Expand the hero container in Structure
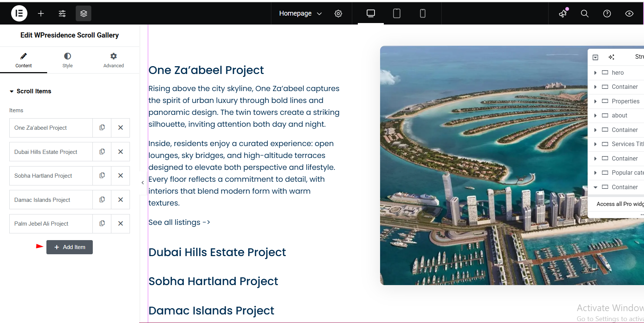 pyautogui.click(x=595, y=73)
